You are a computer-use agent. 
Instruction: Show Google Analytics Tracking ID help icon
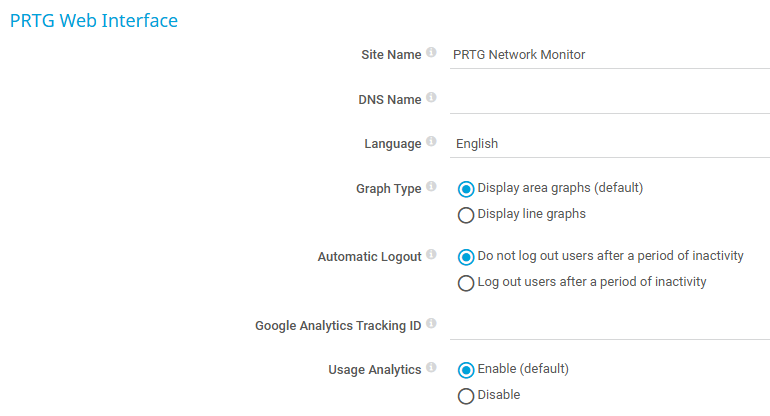point(431,324)
